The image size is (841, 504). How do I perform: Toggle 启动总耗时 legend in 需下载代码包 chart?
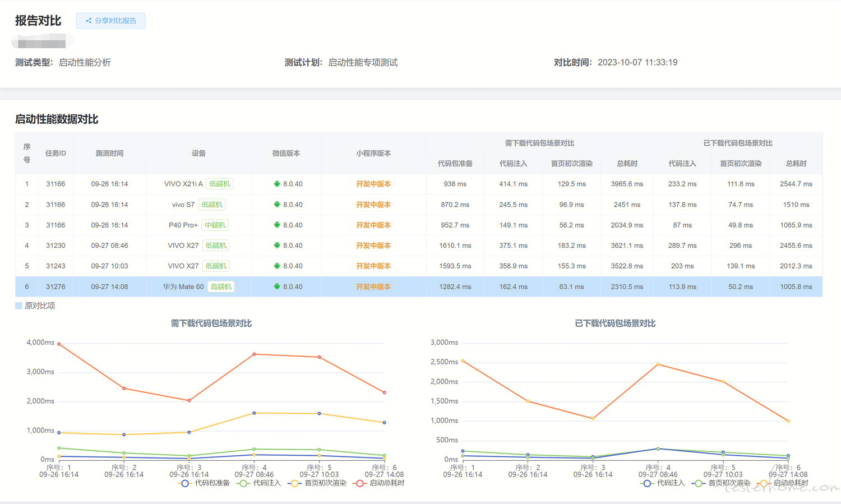click(378, 483)
